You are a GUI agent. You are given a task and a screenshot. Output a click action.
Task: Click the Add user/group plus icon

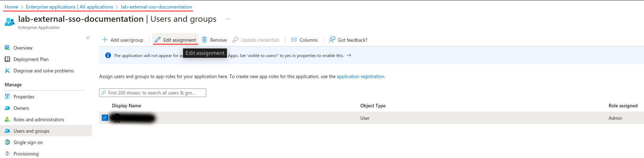[105, 40]
